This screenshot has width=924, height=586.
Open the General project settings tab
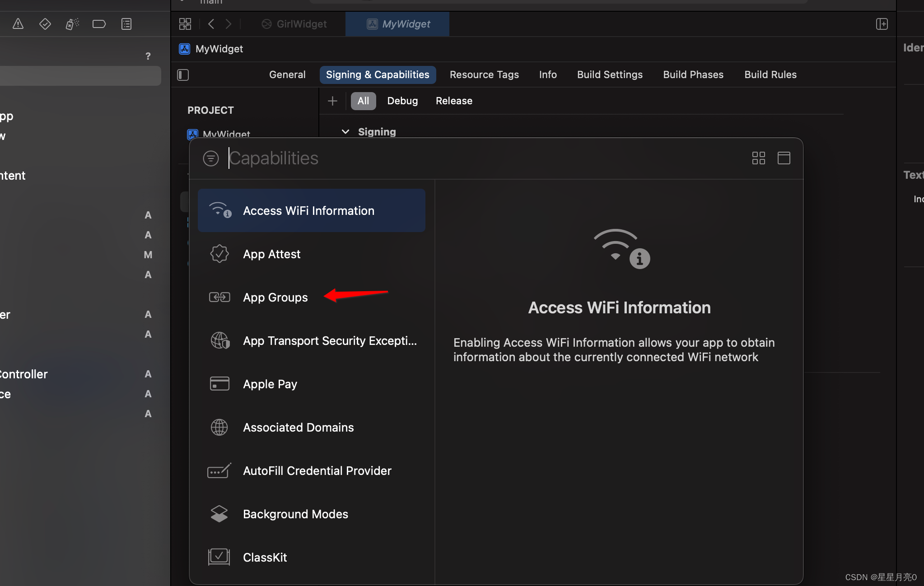click(x=285, y=74)
